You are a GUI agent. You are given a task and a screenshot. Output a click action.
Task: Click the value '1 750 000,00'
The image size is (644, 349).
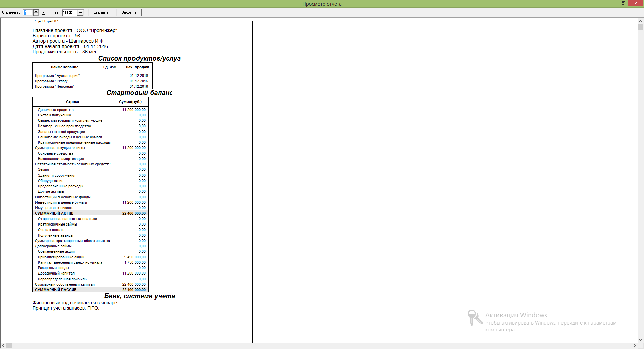click(x=135, y=263)
